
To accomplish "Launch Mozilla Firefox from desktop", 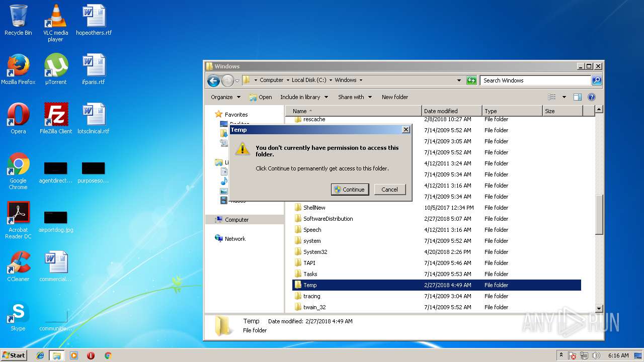I will tap(18, 69).
